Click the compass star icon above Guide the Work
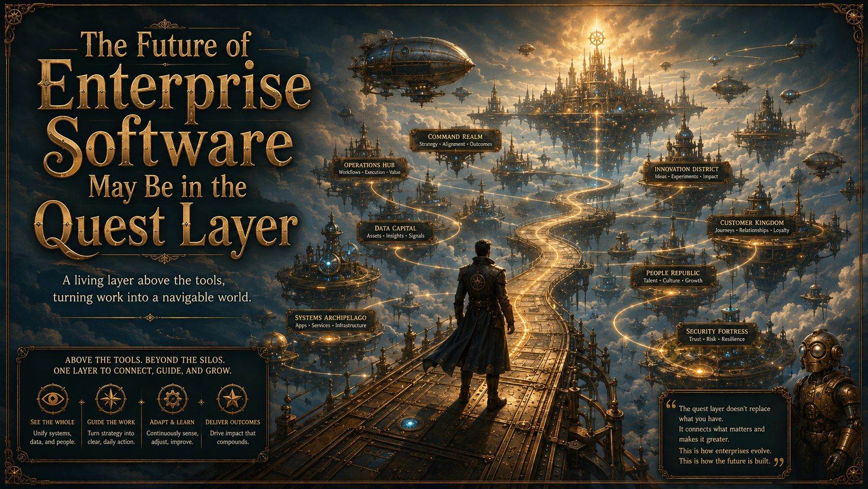Viewport: 868px width, 489px height. (x=111, y=399)
